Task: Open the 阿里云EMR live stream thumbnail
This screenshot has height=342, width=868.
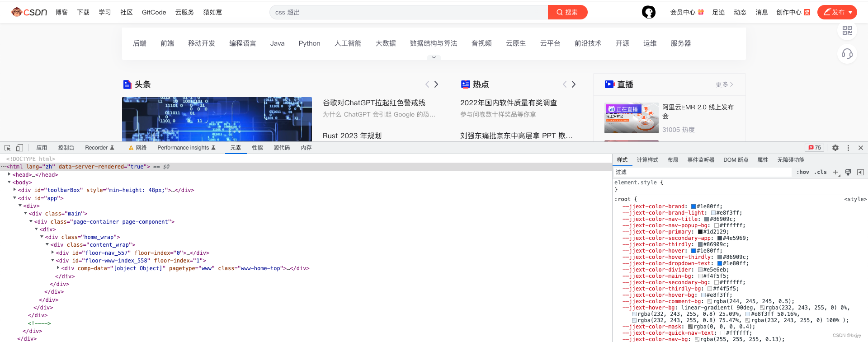Action: point(632,118)
